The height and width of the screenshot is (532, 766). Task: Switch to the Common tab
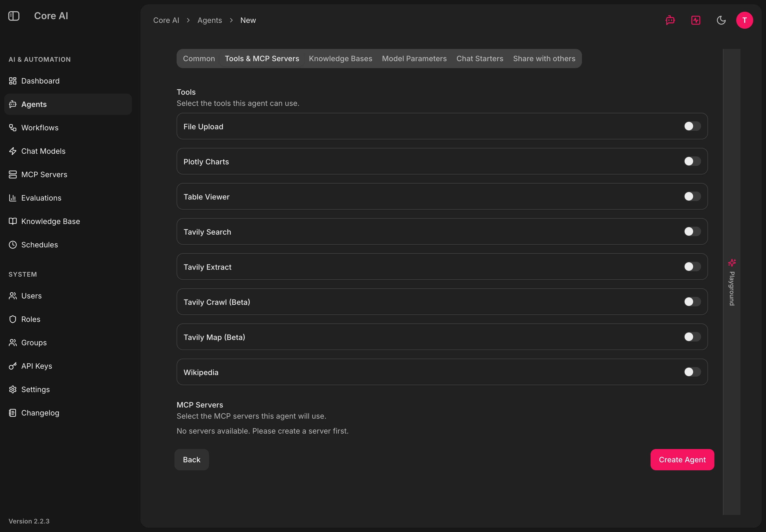tap(199, 59)
